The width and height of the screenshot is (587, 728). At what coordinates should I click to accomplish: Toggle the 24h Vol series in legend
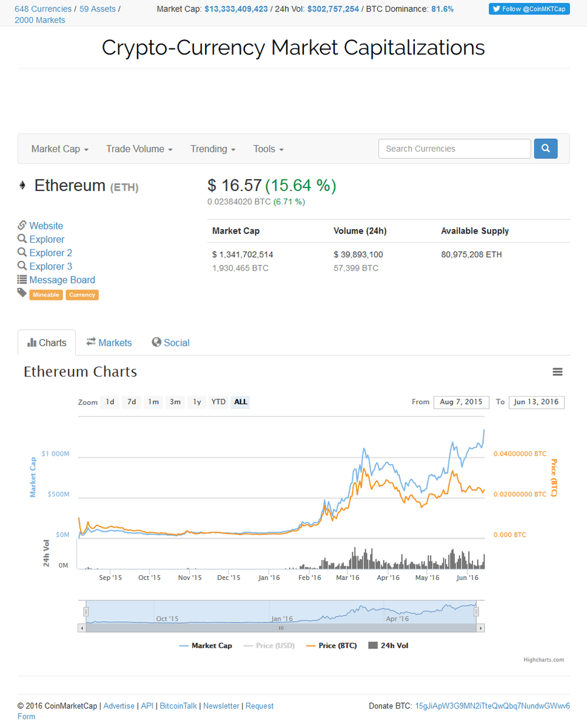pyautogui.click(x=388, y=645)
